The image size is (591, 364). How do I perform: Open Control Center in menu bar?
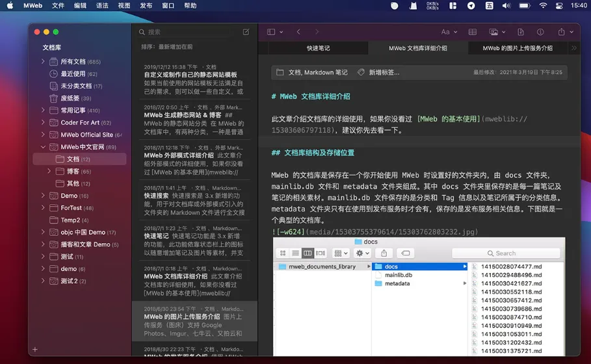(559, 6)
